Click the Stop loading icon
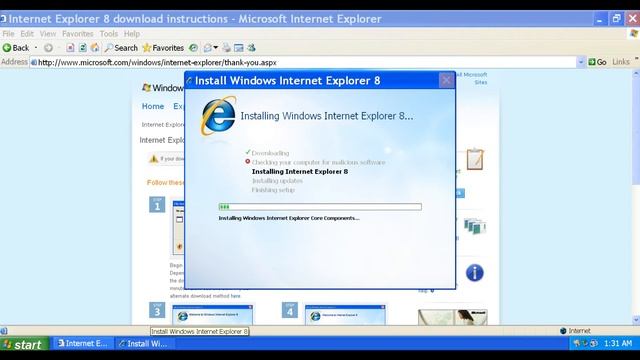 pos(70,48)
